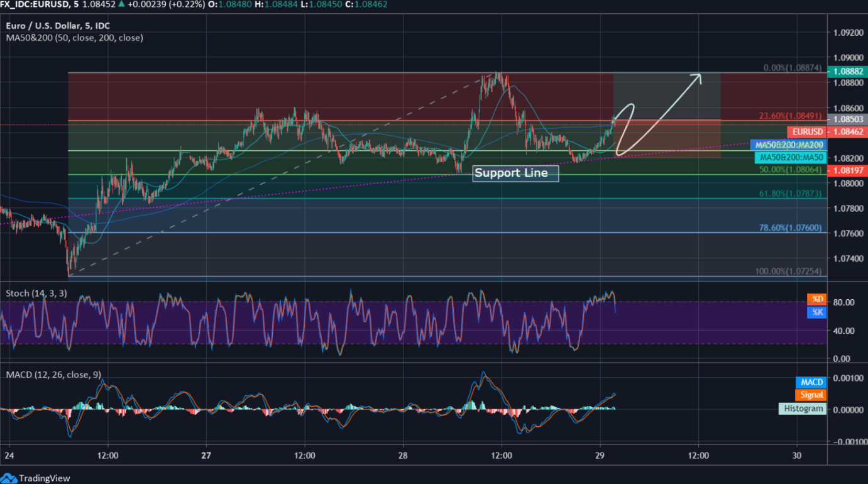This screenshot has height=484, width=868.
Task: Open the MACD (12, 26, close, 9) legend
Action: 53,375
